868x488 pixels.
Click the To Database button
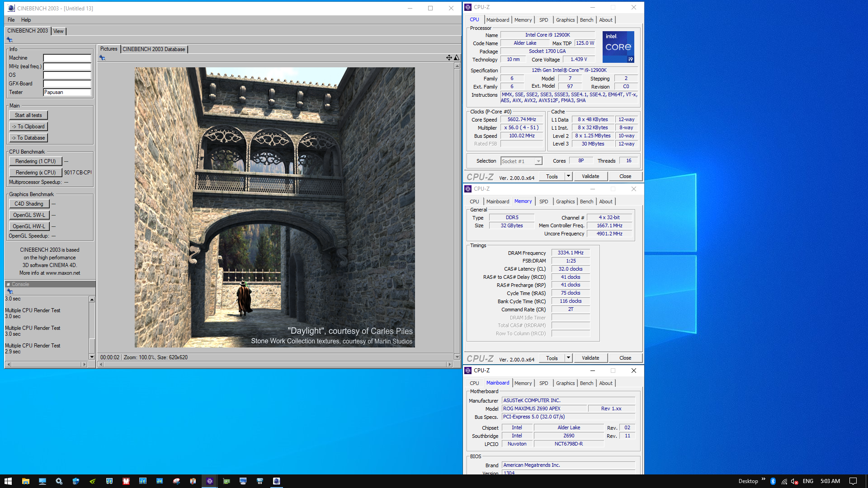coord(28,138)
